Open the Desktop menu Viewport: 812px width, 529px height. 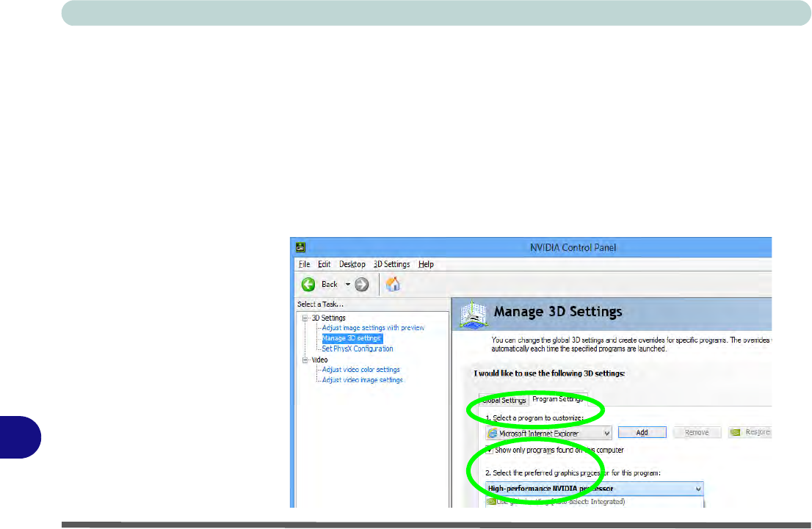352,264
